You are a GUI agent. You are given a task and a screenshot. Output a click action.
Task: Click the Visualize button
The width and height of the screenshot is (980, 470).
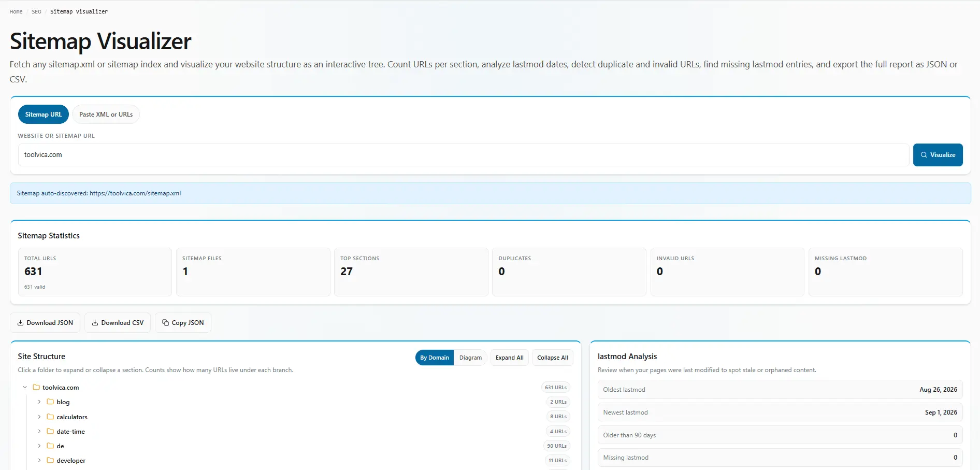tap(938, 155)
